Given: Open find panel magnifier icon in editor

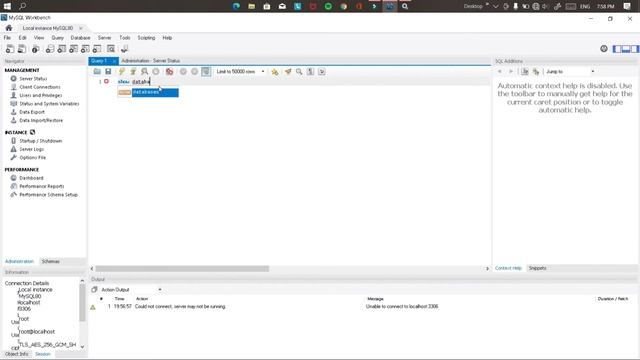Looking at the screenshot, I should [299, 71].
